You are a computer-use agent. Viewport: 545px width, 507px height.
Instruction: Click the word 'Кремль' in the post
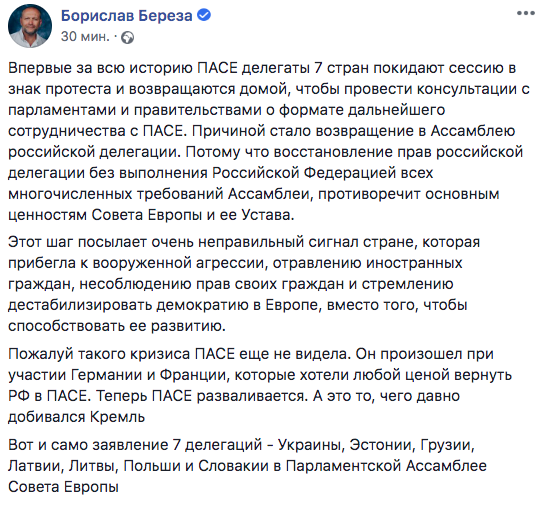(x=117, y=417)
